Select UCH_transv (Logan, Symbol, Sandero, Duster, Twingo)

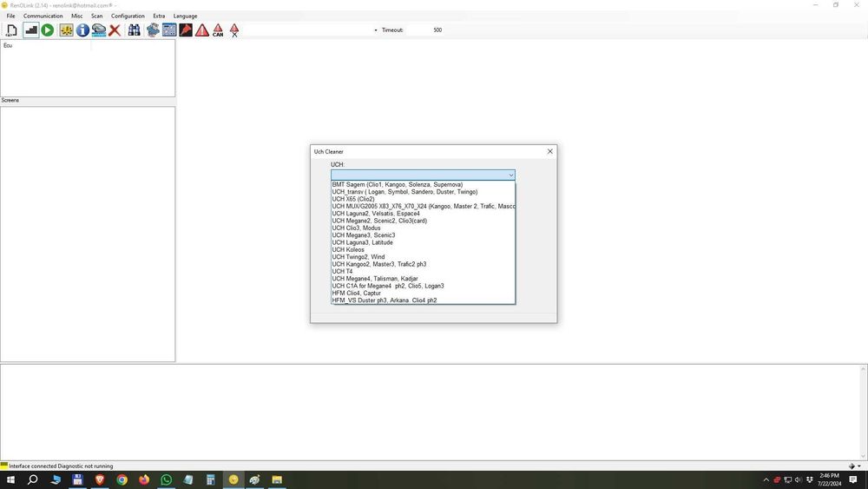423,192
